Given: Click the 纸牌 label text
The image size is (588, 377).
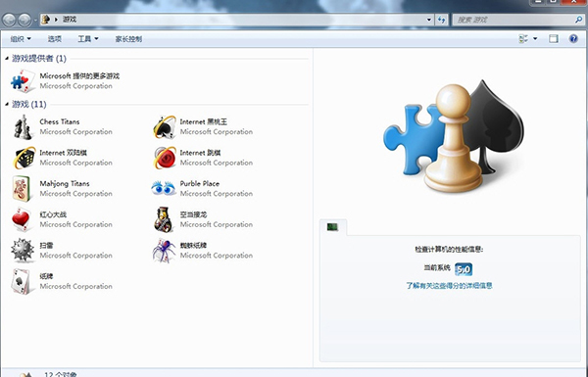Looking at the screenshot, I should point(46,276).
